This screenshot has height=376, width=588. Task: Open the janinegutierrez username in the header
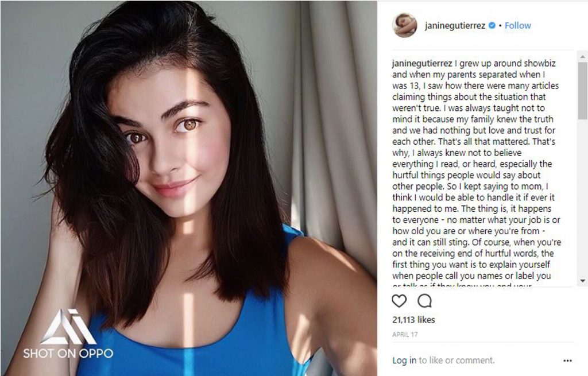(x=455, y=26)
